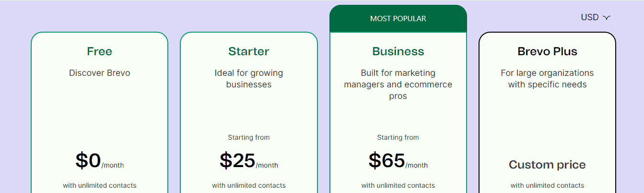This screenshot has height=193, width=644.
Task: Select the Starter plan title
Action: click(x=249, y=51)
